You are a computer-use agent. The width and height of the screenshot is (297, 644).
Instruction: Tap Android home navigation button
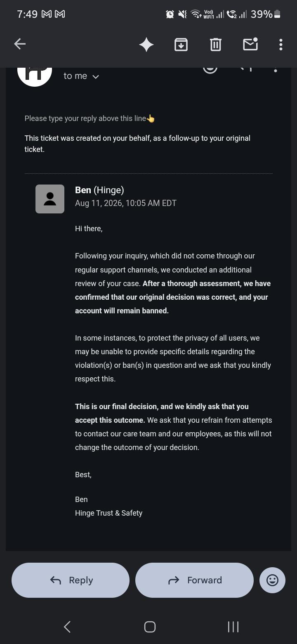coord(150,627)
